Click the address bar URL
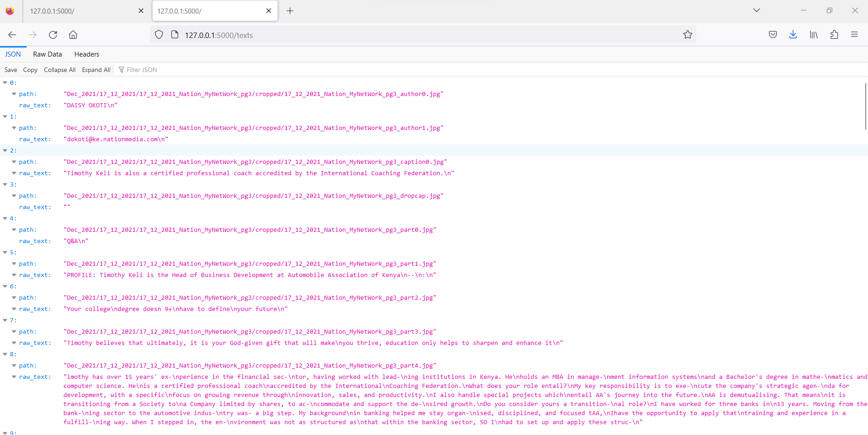 (219, 35)
